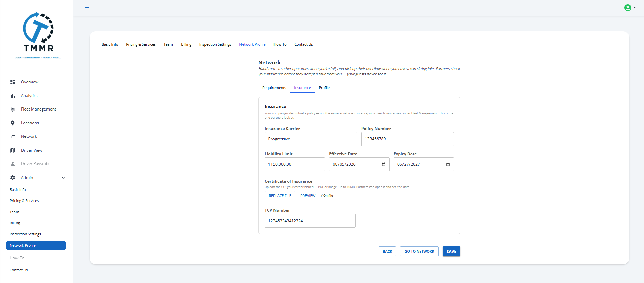This screenshot has height=283, width=644.
Task: Select Network Profile in the sidebar
Action: 36,245
